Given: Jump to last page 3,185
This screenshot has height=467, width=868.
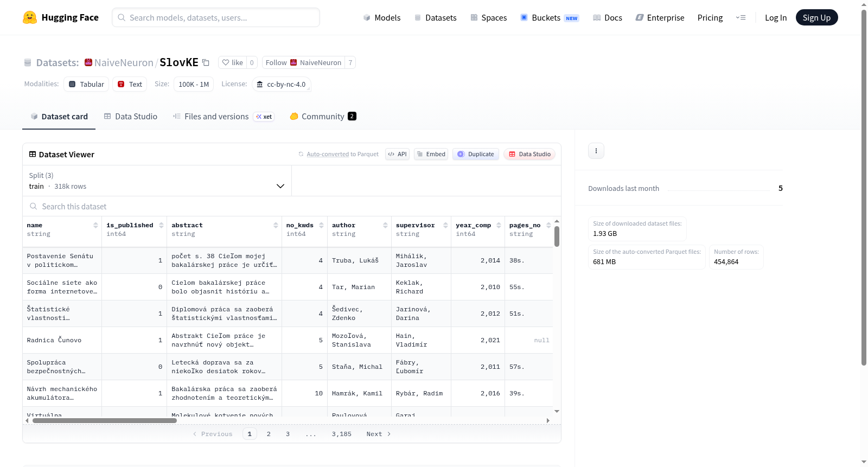Looking at the screenshot, I should pos(342,434).
